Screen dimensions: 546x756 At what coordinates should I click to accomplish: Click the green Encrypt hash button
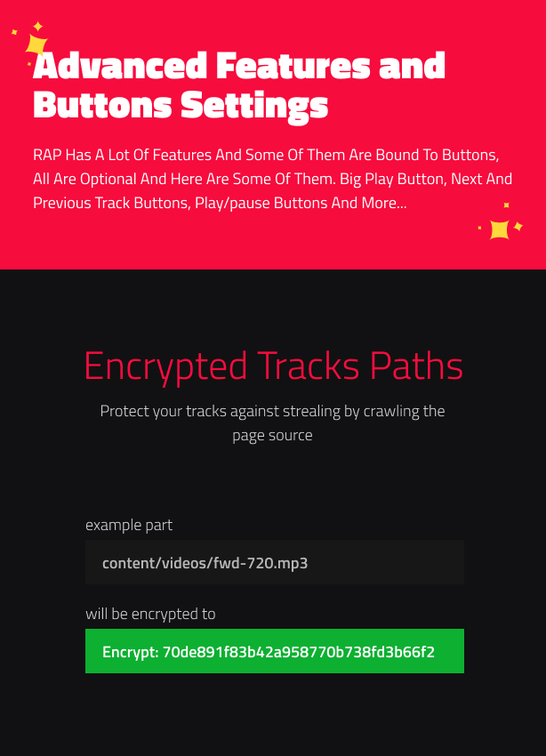click(275, 651)
